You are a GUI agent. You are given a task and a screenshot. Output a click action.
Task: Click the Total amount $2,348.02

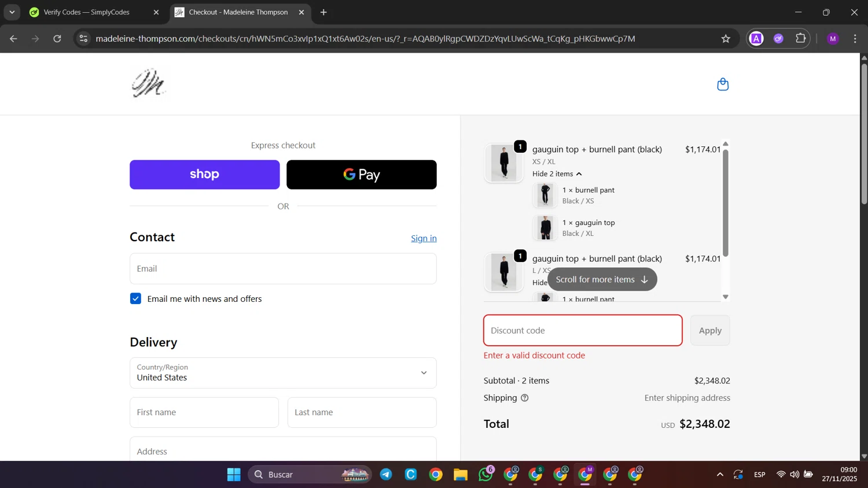(x=705, y=424)
